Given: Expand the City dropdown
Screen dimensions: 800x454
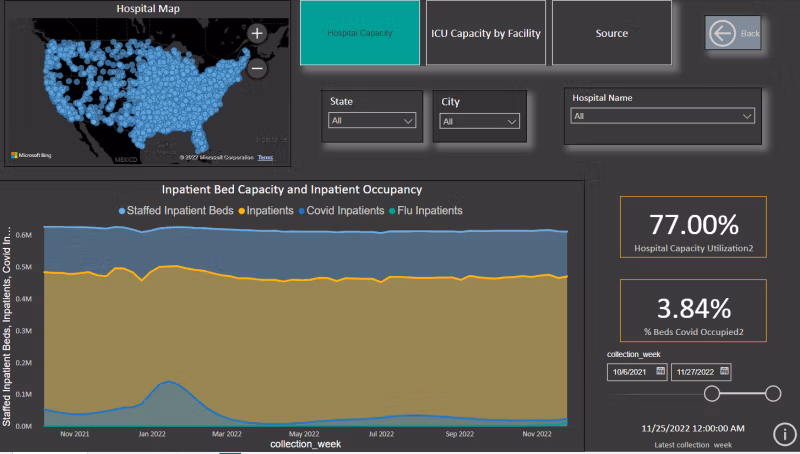Looking at the screenshot, I should click(x=481, y=121).
